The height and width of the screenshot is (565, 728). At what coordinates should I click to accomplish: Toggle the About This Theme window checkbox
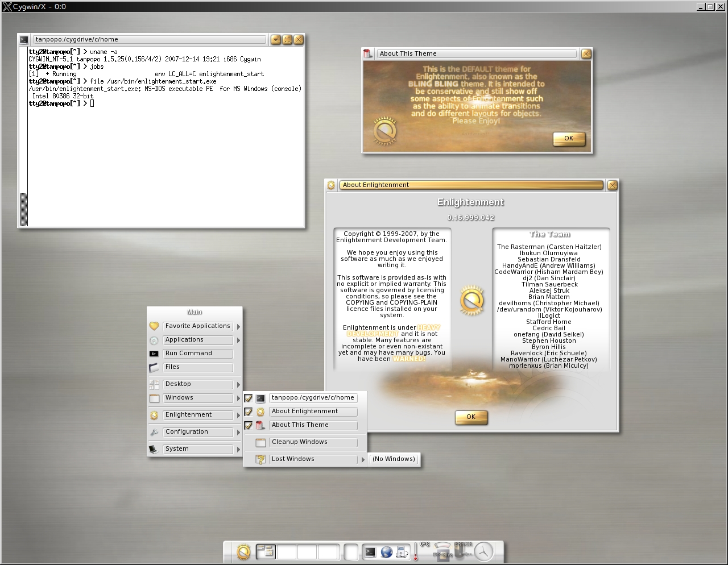point(249,425)
